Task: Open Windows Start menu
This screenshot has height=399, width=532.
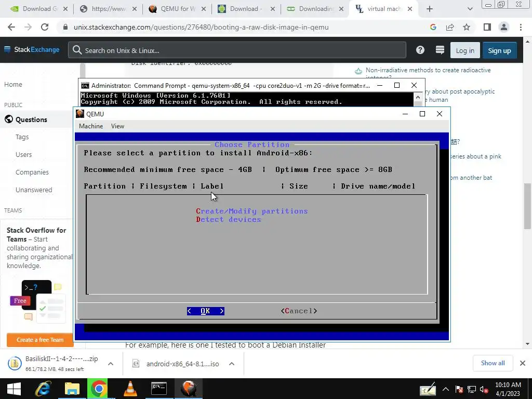Action: pyautogui.click(x=14, y=389)
